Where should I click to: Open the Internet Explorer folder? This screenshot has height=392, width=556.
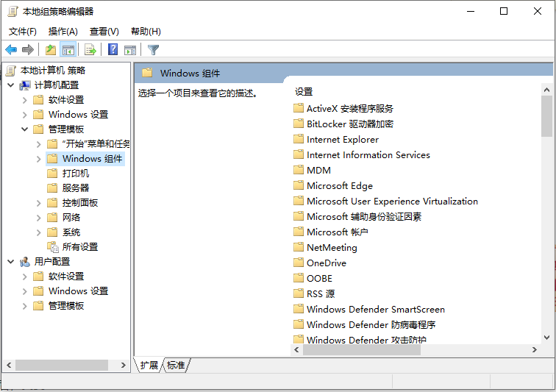point(336,140)
